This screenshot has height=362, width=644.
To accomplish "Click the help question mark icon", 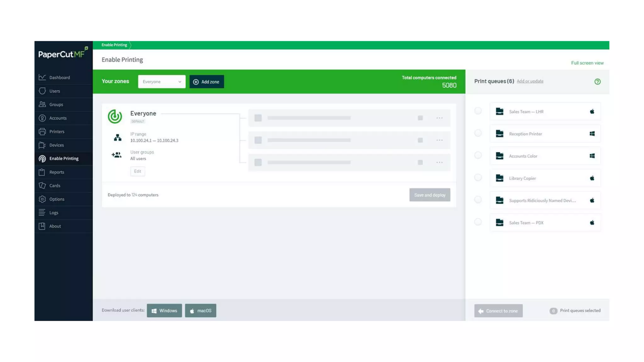I will (x=597, y=82).
